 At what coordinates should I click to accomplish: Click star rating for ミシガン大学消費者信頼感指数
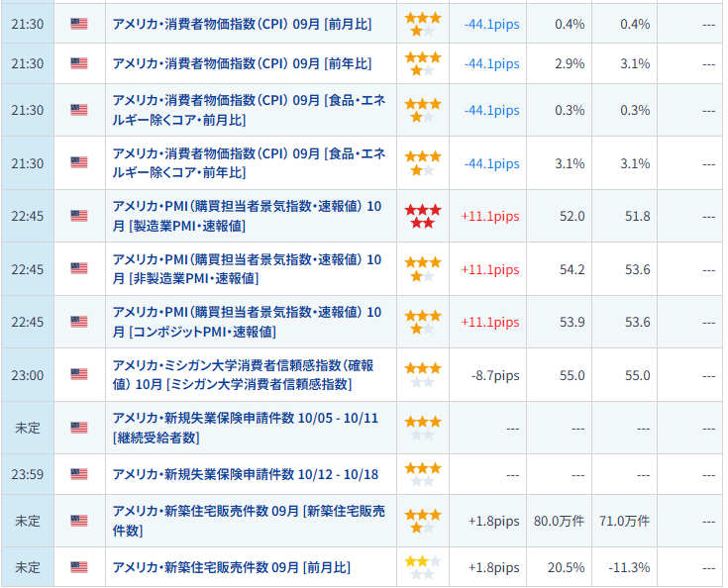pyautogui.click(x=423, y=374)
